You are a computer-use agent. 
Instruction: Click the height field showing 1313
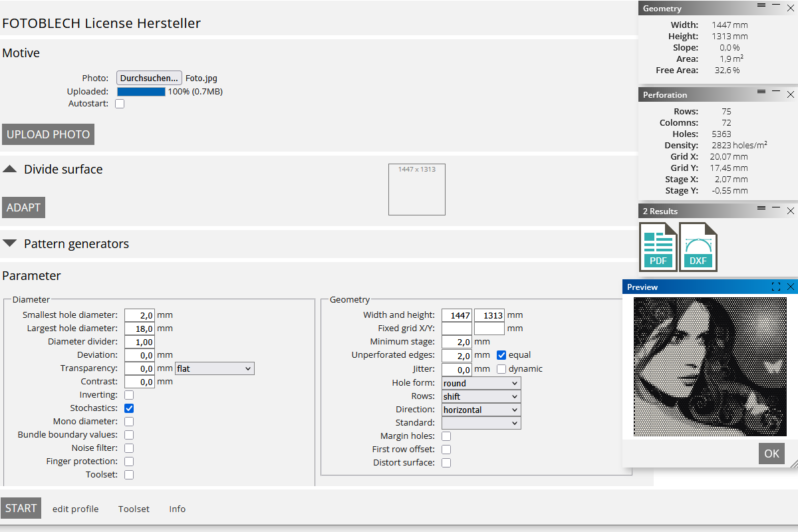(489, 315)
